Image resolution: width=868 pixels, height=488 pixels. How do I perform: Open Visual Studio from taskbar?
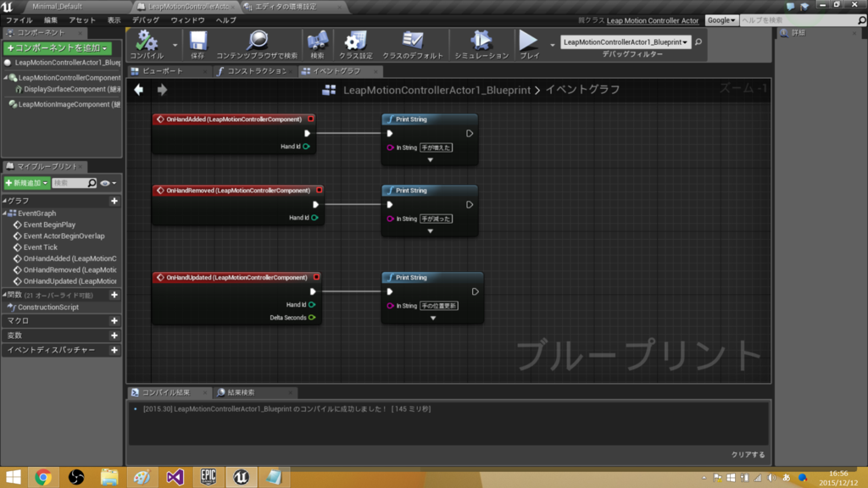[175, 477]
